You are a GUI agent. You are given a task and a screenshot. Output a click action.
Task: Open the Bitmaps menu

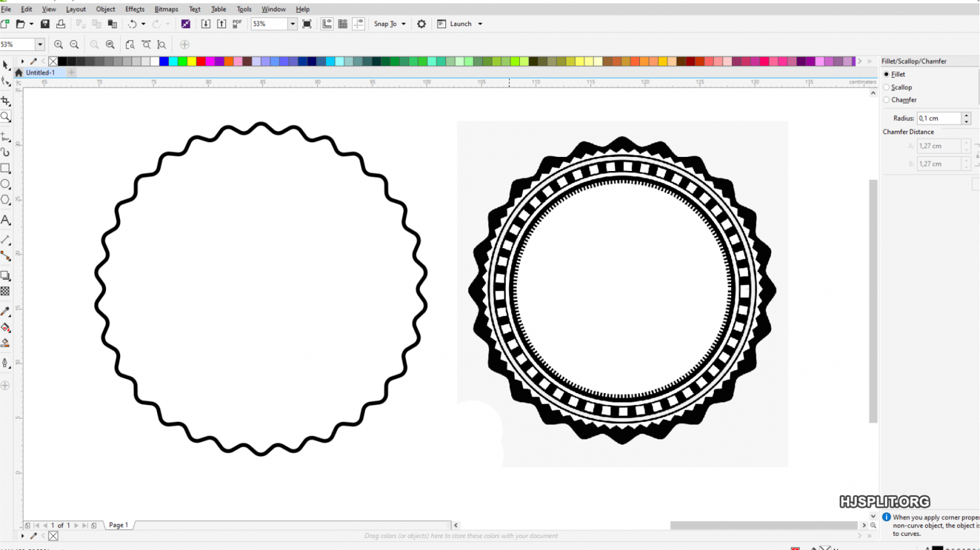[167, 10]
